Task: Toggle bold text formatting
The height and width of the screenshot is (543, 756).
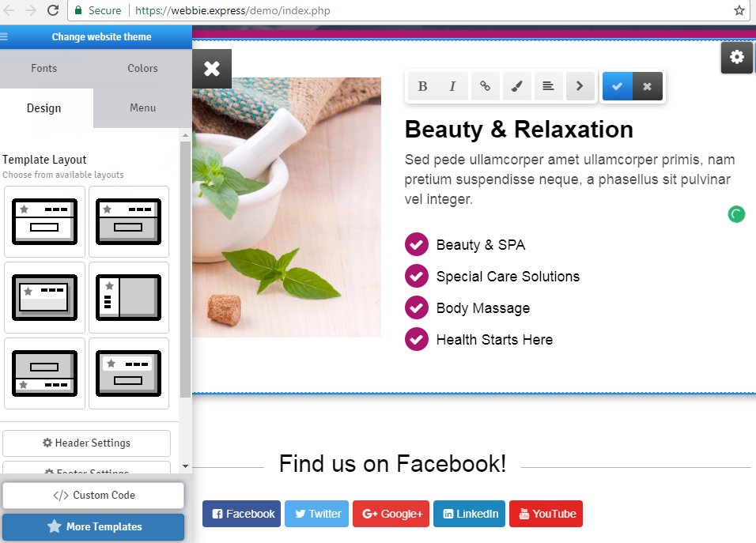Action: 423,86
